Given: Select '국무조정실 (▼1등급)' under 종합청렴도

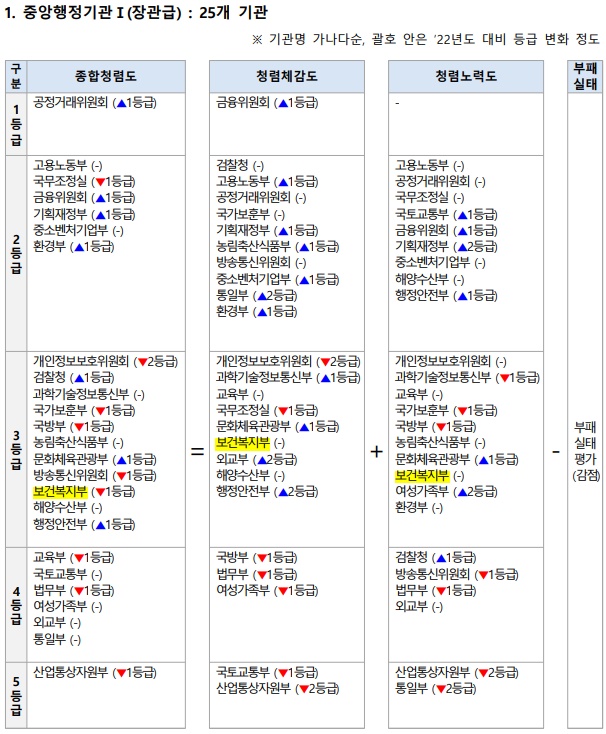Looking at the screenshot, I should click(x=84, y=182).
